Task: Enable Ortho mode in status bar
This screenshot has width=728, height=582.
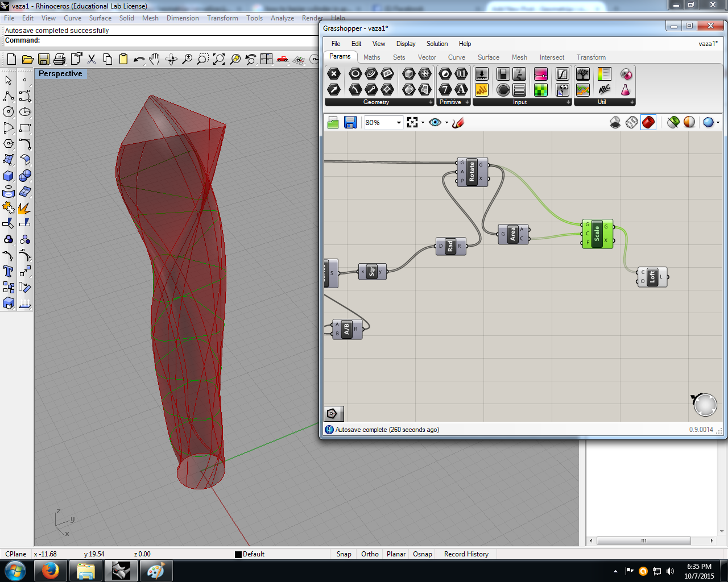Action: tap(370, 554)
